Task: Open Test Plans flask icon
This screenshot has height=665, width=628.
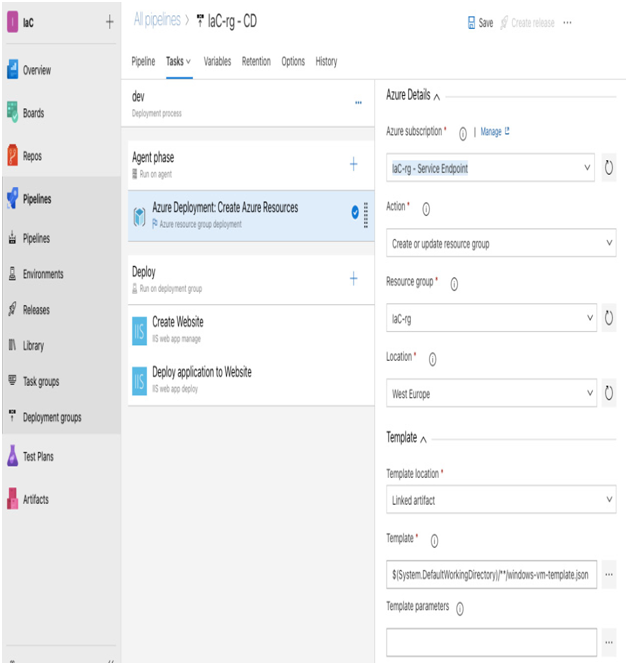Action: pos(13,456)
